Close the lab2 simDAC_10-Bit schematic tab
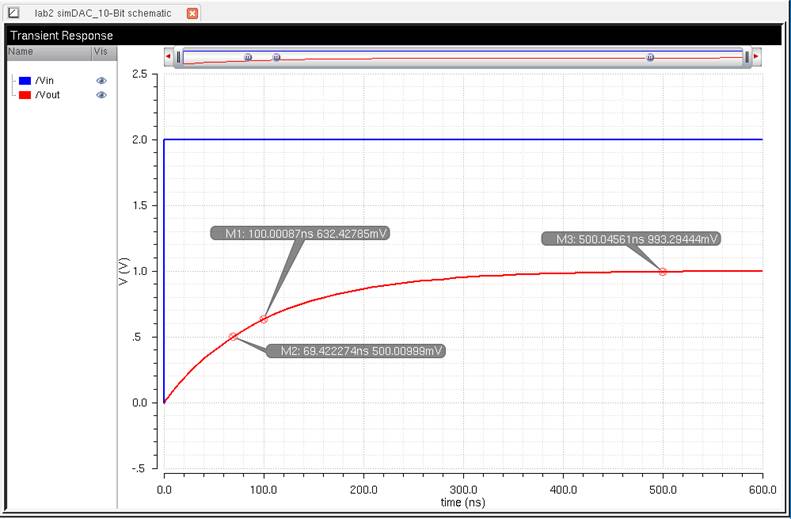Screen dimensions: 791x519 coord(193,13)
